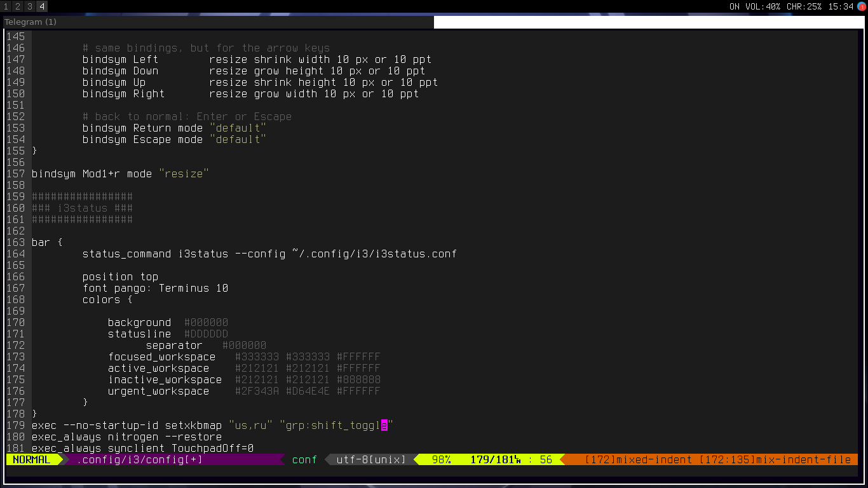Viewport: 868px width, 488px height.
Task: Click the ~/.config/i3/i3status.conf path
Action: coord(374,254)
